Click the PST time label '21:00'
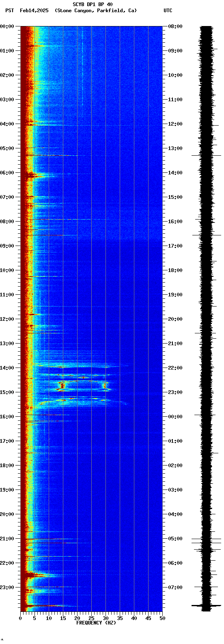This screenshot has width=224, height=644. (x=7, y=539)
